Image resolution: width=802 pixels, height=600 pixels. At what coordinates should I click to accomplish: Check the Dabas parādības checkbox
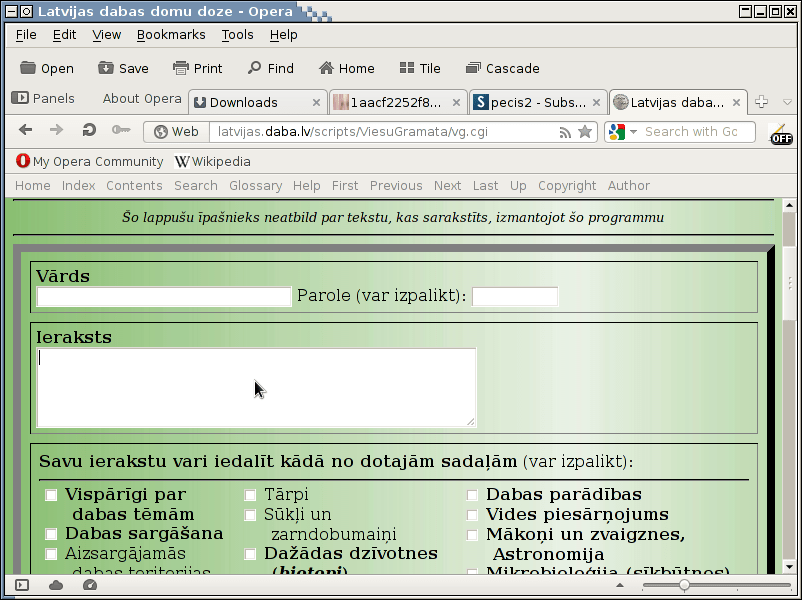click(x=472, y=495)
